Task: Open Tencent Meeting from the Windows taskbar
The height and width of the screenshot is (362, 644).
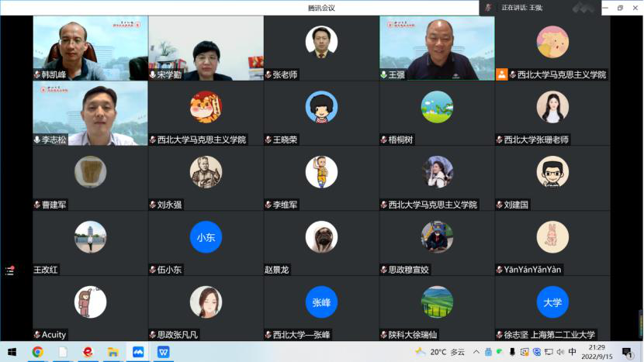Action: coord(138,352)
